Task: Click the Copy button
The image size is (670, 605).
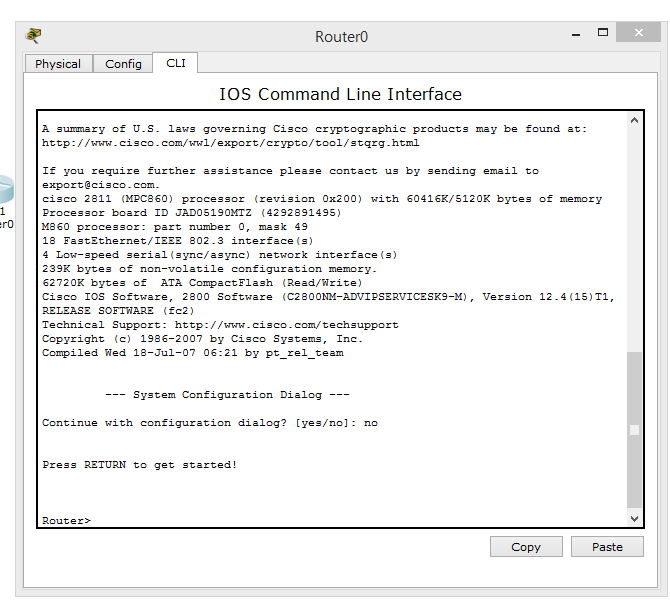Action: tap(526, 547)
